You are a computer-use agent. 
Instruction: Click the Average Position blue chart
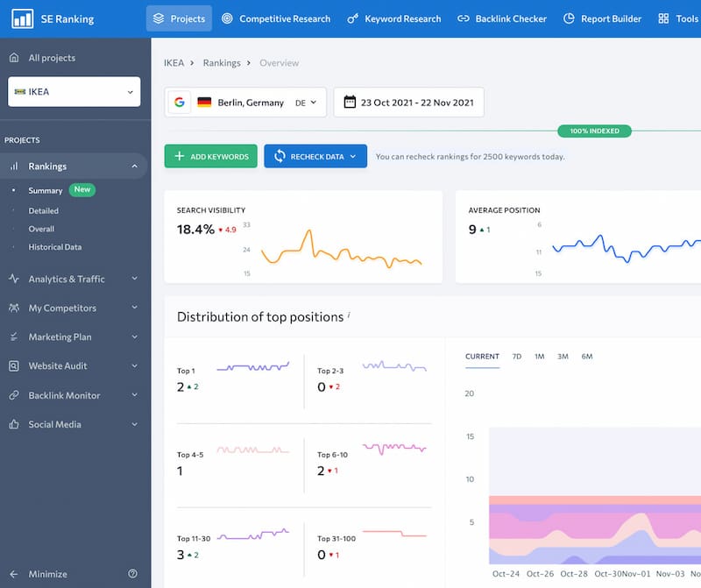627,249
